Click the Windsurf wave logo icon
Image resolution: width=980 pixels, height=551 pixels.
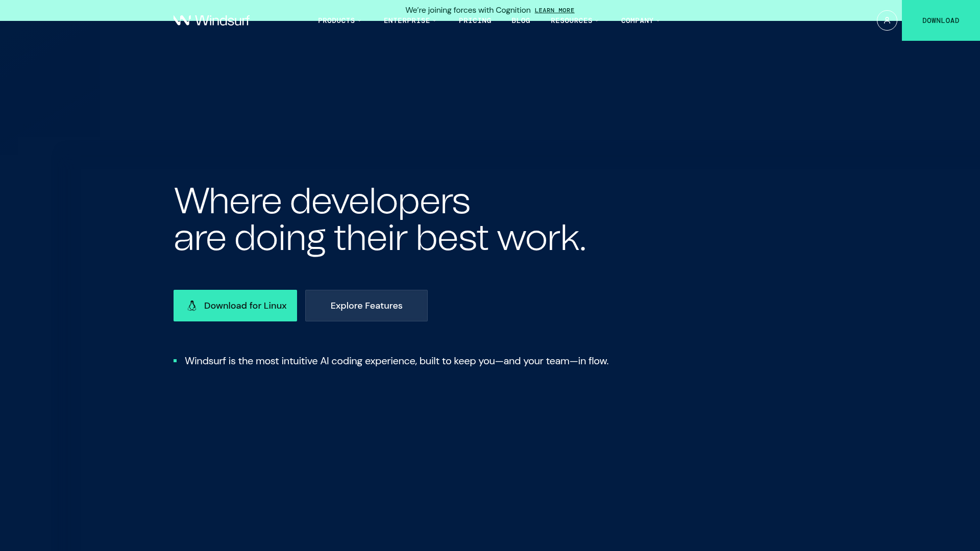point(182,20)
